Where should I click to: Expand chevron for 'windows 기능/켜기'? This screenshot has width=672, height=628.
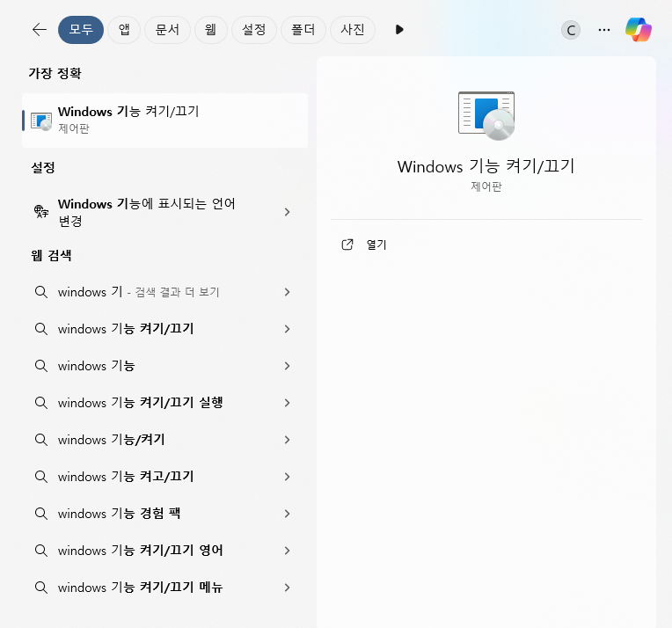point(287,440)
